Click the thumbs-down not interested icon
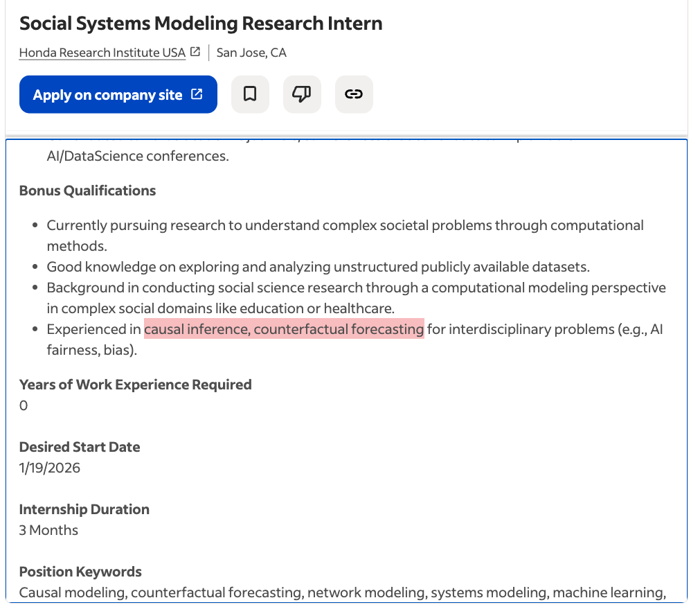Image resolution: width=700 pixels, height=607 pixels. pyautogui.click(x=302, y=94)
